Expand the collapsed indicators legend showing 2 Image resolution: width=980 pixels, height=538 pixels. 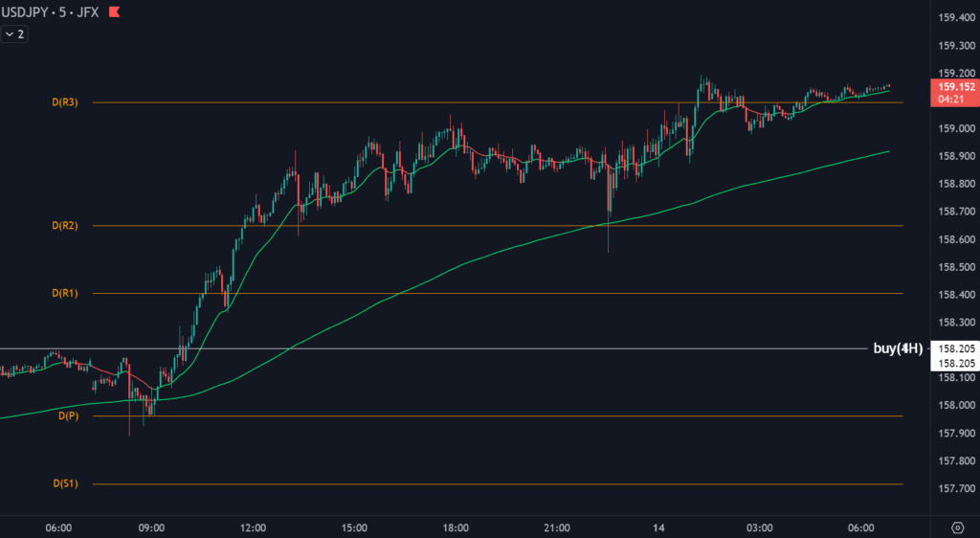(x=14, y=34)
